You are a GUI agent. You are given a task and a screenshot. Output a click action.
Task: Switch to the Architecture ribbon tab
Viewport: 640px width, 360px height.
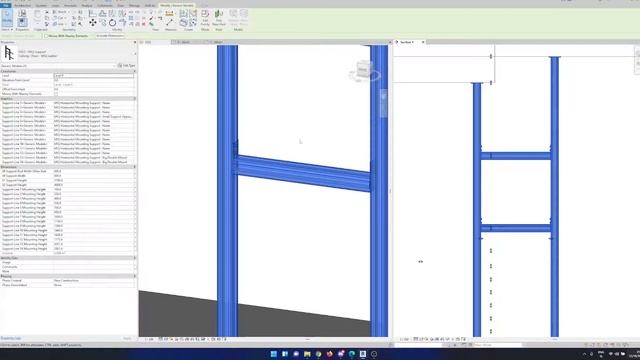click(x=22, y=6)
